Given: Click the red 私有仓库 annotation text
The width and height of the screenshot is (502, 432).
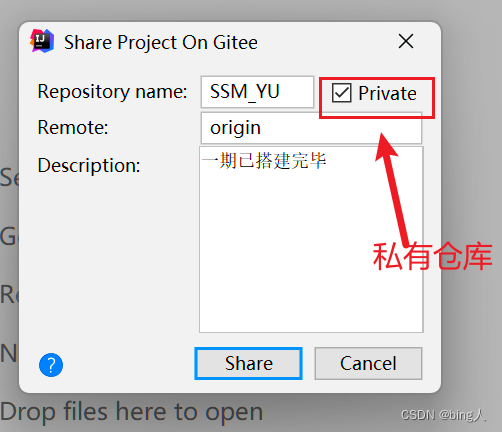Looking at the screenshot, I should click(x=432, y=256).
